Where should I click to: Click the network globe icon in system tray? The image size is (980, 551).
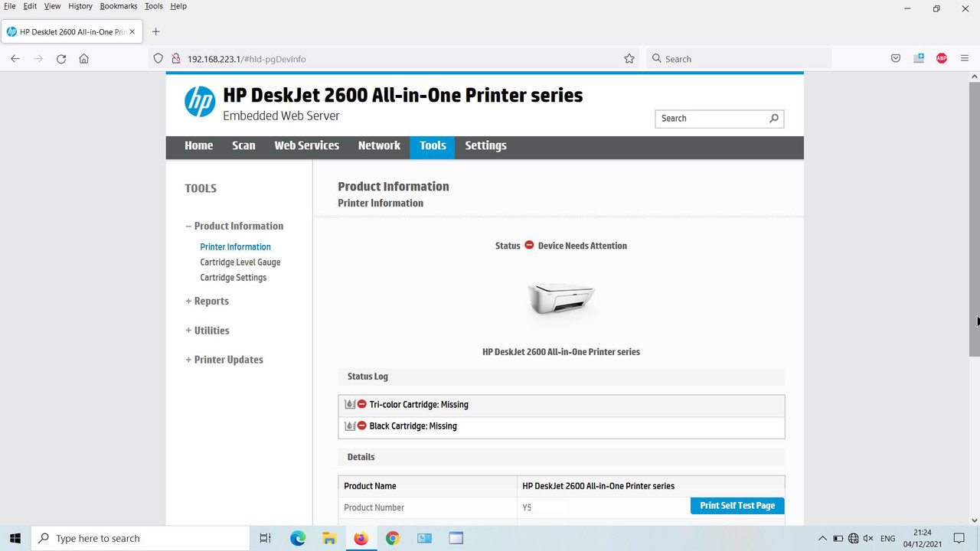pos(853,539)
